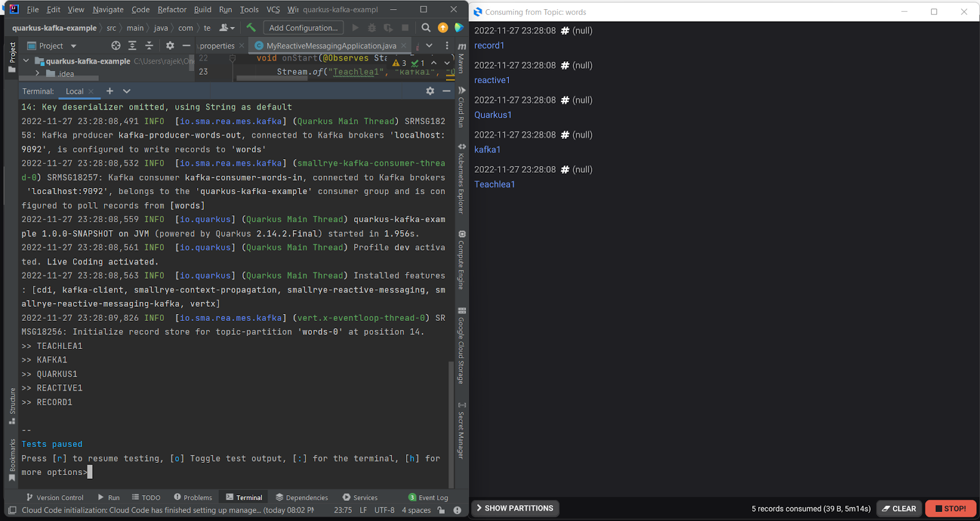Open the VCS menu
The height and width of the screenshot is (521, 980).
[273, 9]
